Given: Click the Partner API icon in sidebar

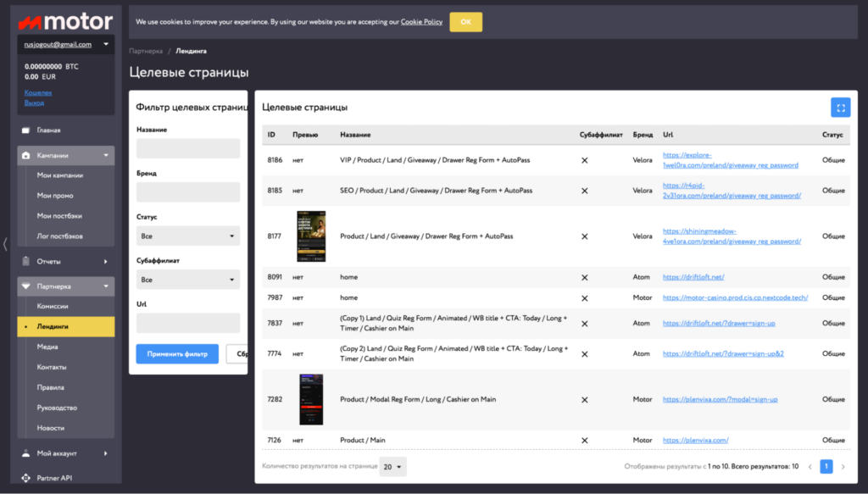Looking at the screenshot, I should [x=26, y=478].
